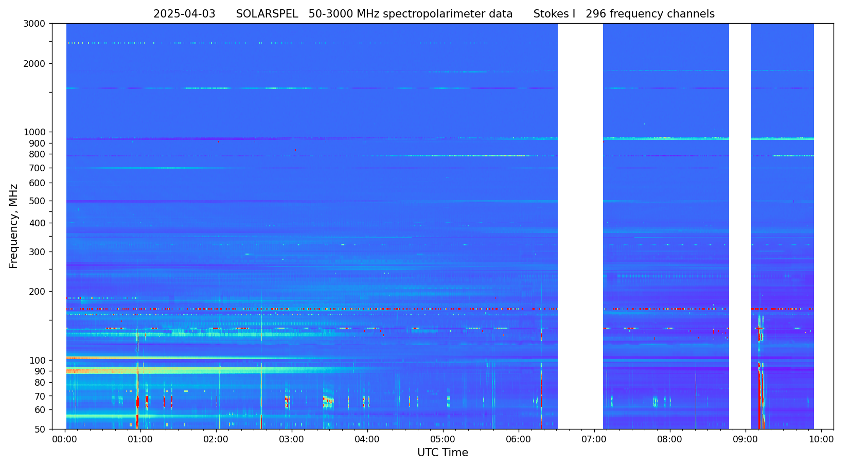This screenshot has height=466, width=868.
Task: Click the 2025-04-03 date in title
Action: 184,14
